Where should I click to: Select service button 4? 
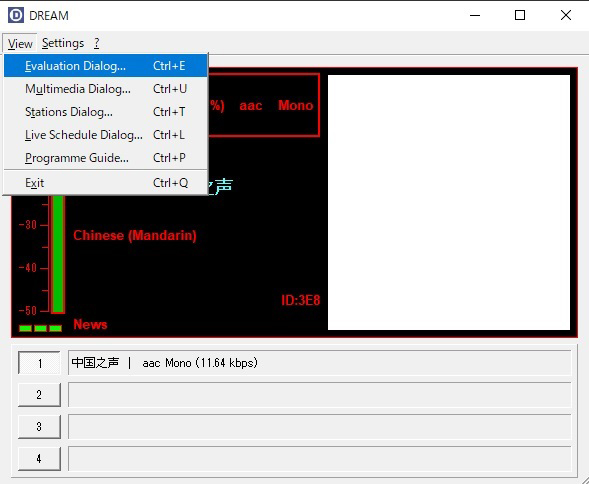pyautogui.click(x=39, y=458)
